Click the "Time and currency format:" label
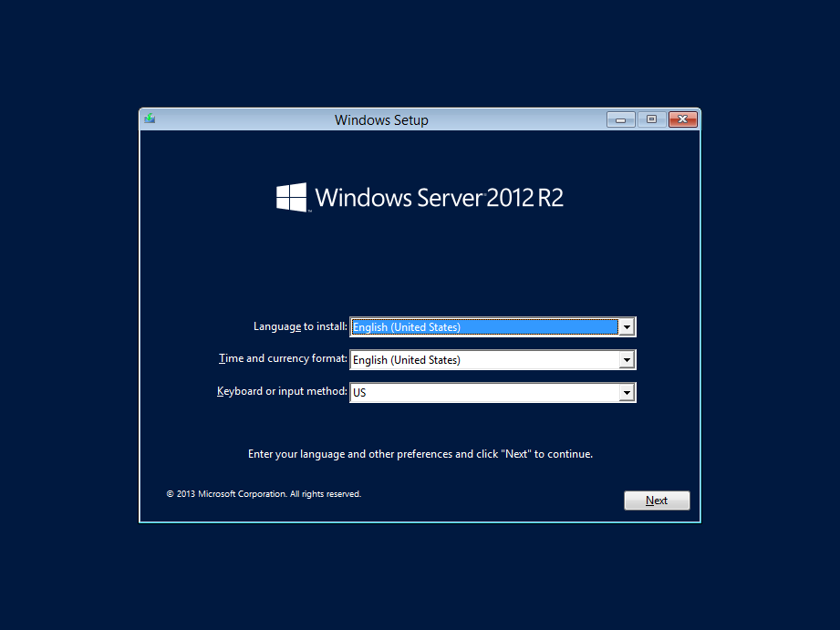This screenshot has height=630, width=840. pyautogui.click(x=283, y=359)
